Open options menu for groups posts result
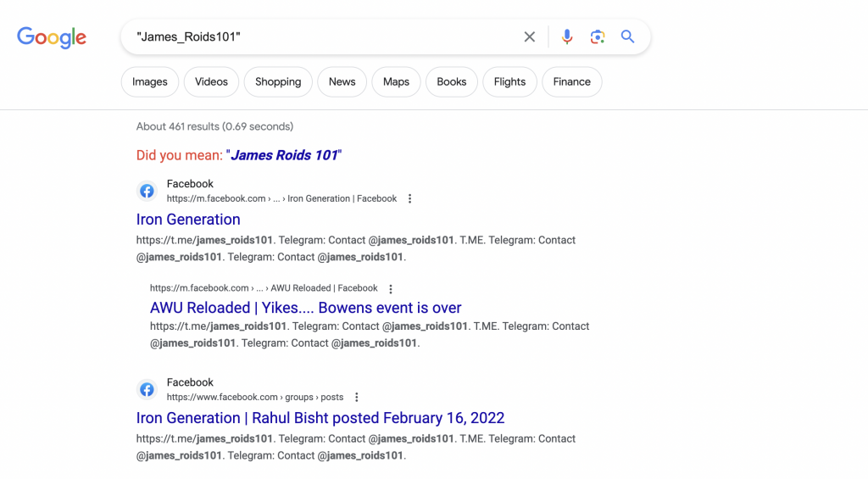The width and height of the screenshot is (868, 479). tap(357, 397)
